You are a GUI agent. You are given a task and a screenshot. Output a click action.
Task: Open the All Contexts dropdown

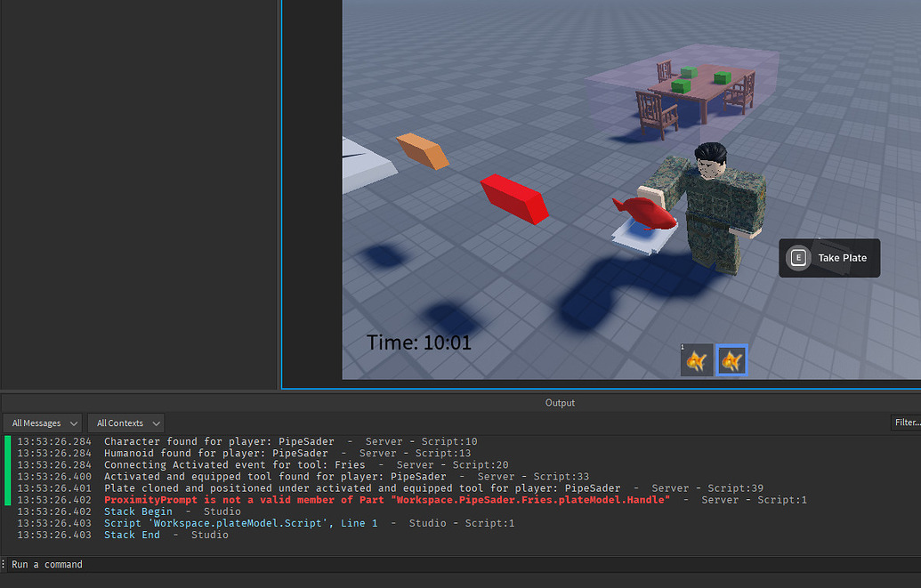tap(125, 423)
